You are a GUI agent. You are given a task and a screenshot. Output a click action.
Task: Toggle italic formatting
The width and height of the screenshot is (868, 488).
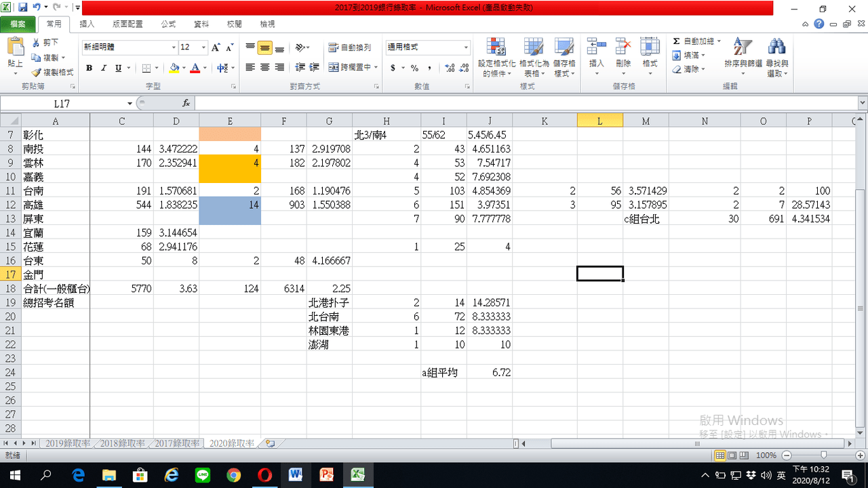[104, 68]
